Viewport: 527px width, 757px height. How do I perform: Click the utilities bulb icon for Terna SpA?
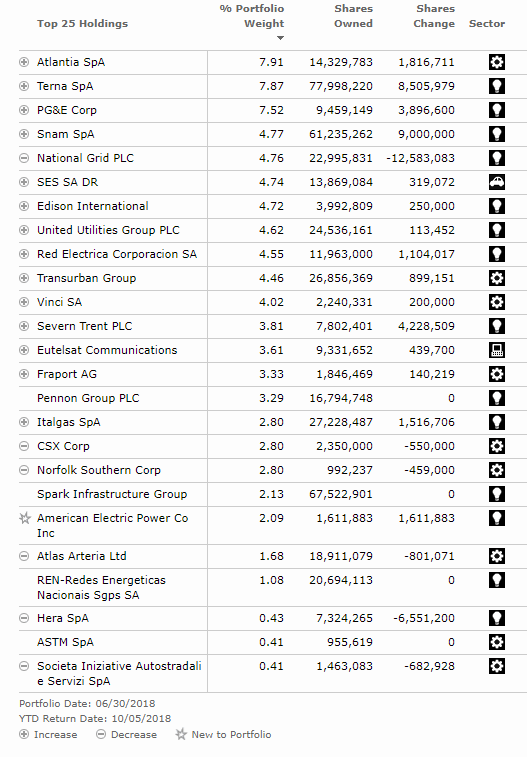coord(497,86)
